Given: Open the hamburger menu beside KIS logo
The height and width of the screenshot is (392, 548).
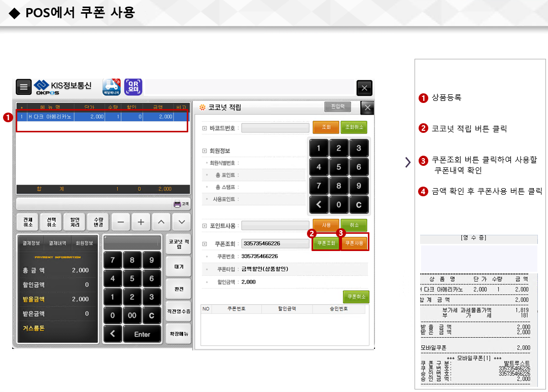Looking at the screenshot, I should [23, 87].
